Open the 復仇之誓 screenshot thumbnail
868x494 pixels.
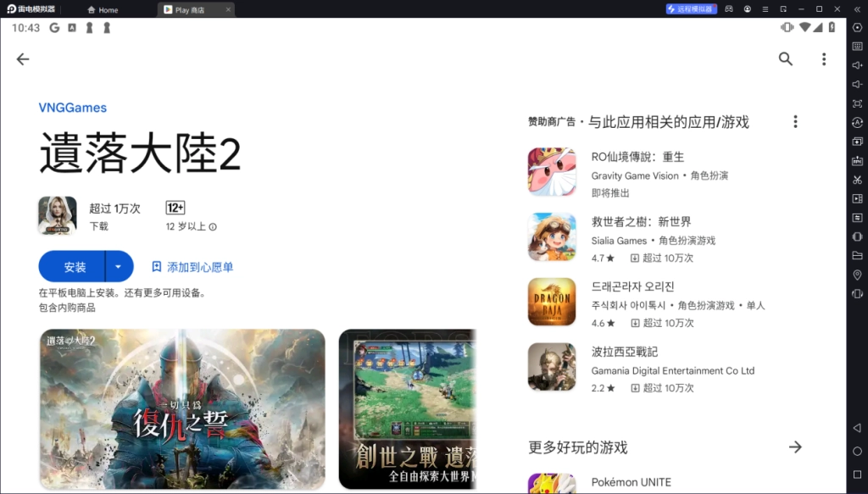183,409
